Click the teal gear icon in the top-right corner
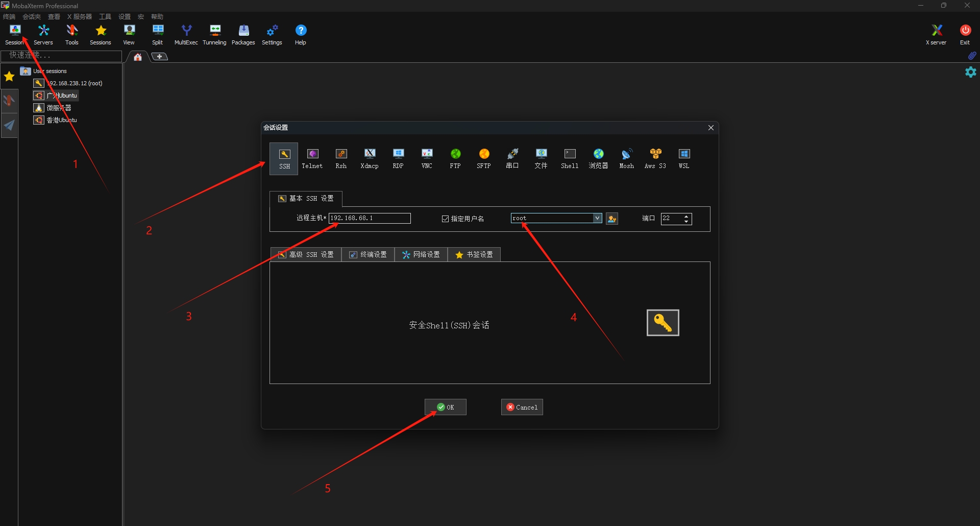Screen dimensions: 980x526 (x=971, y=72)
